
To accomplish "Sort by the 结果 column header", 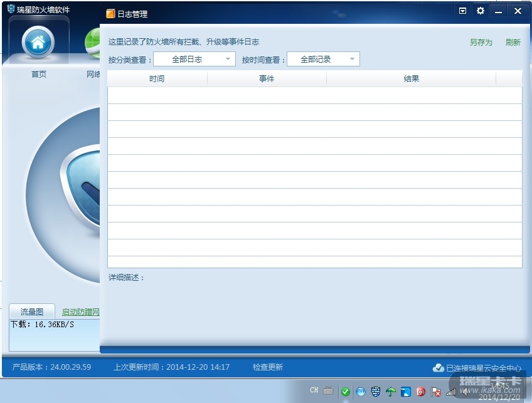I will (x=411, y=78).
